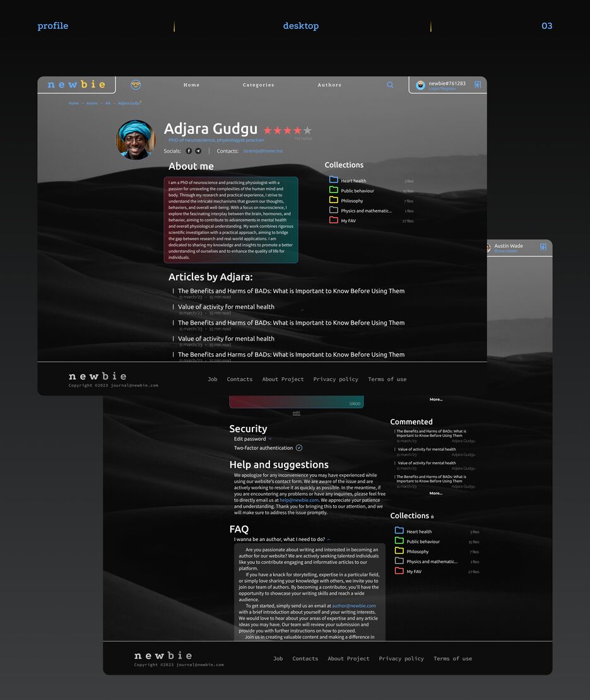Click the green Public behaviour folder in front profile

(334, 190)
